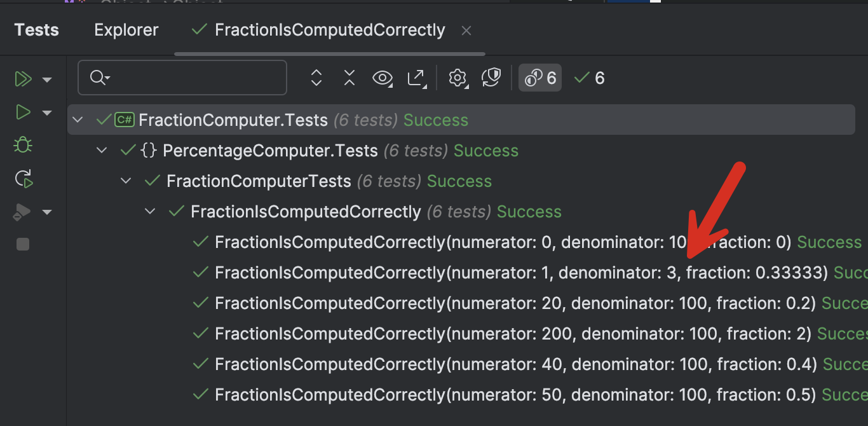
Task: Start debugging tests via the bug icon
Action: (x=22, y=145)
